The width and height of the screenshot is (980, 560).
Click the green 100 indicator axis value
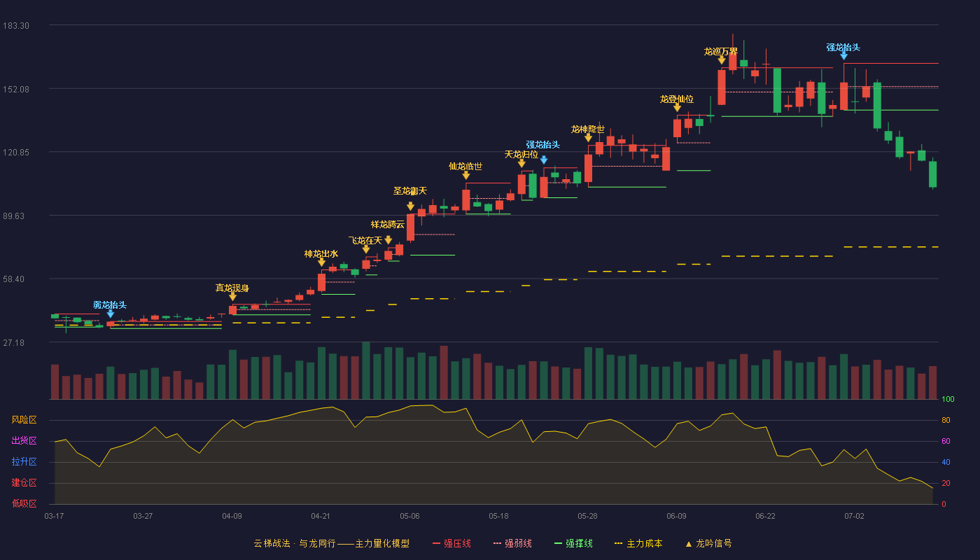click(948, 400)
